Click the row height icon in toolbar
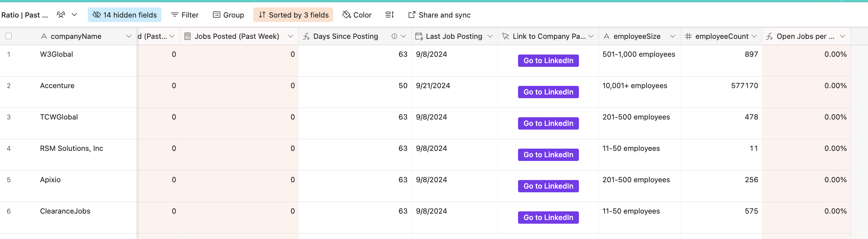The image size is (868, 239). tap(390, 15)
